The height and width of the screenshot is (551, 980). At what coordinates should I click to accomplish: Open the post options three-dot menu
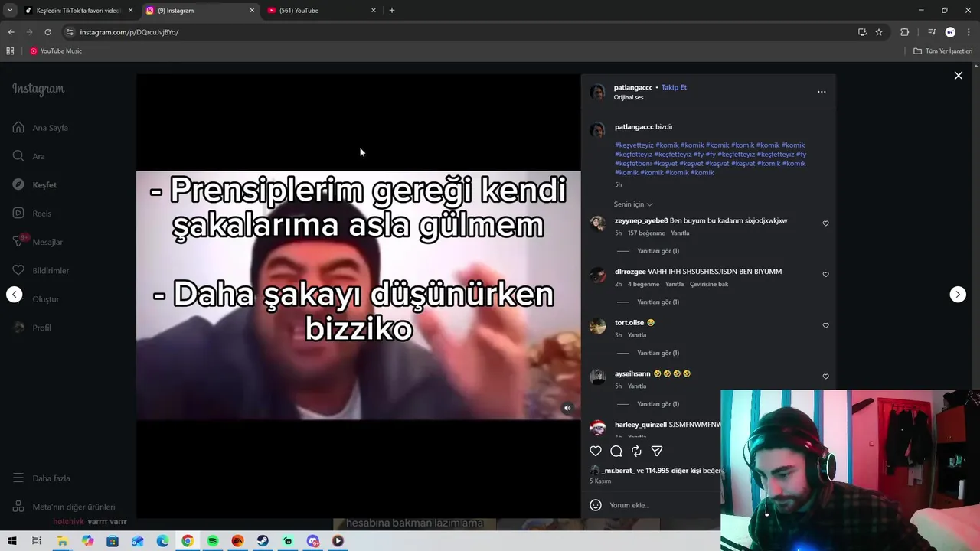pos(822,92)
